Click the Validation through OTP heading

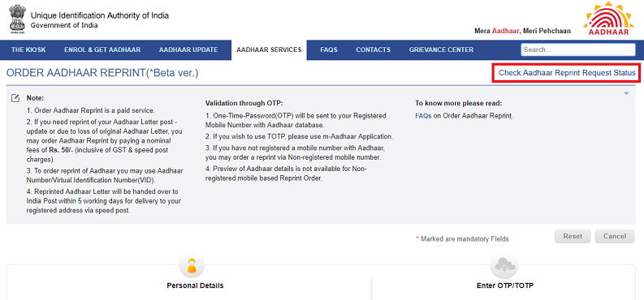(244, 103)
